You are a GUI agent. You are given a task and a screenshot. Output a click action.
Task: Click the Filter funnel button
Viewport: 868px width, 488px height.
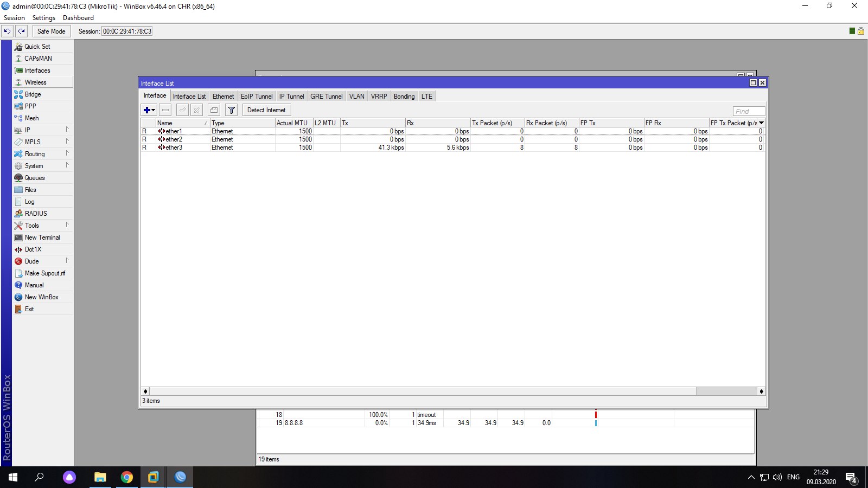click(x=232, y=110)
